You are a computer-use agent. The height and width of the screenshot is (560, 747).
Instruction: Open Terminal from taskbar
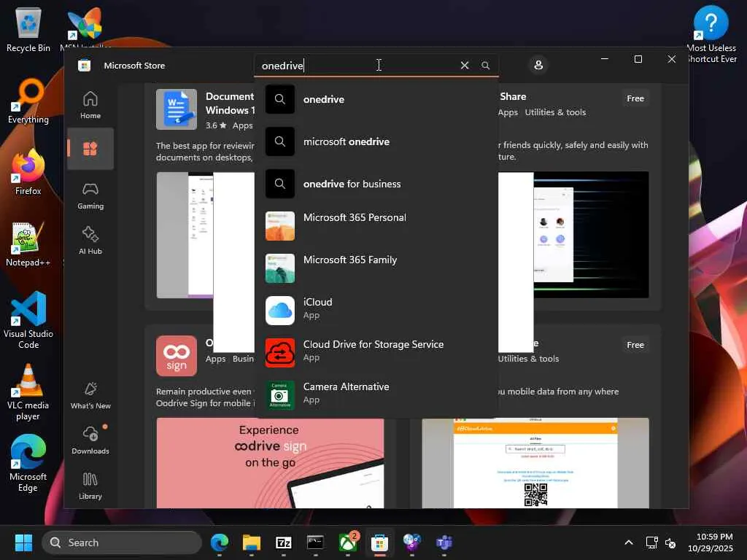tap(315, 542)
